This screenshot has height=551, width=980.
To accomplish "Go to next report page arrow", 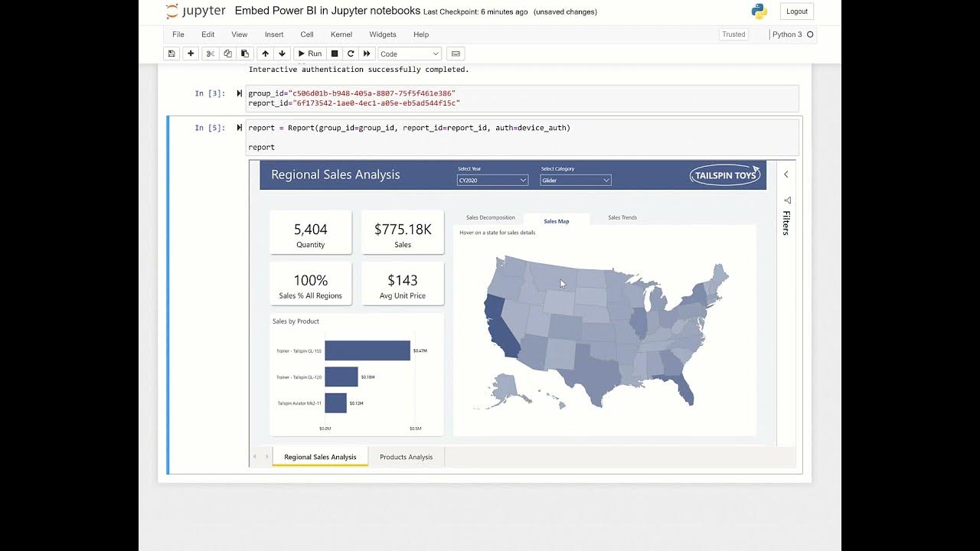I will pyautogui.click(x=267, y=457).
